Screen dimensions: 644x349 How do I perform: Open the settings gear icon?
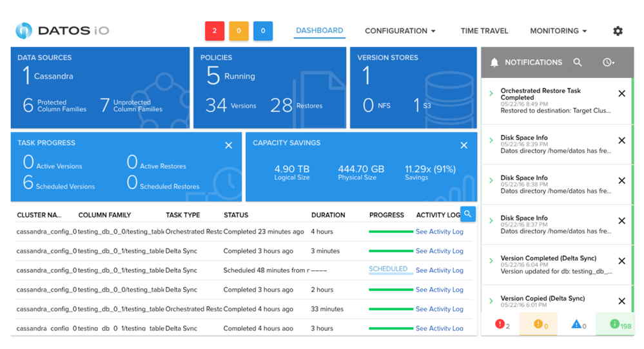pos(618,31)
